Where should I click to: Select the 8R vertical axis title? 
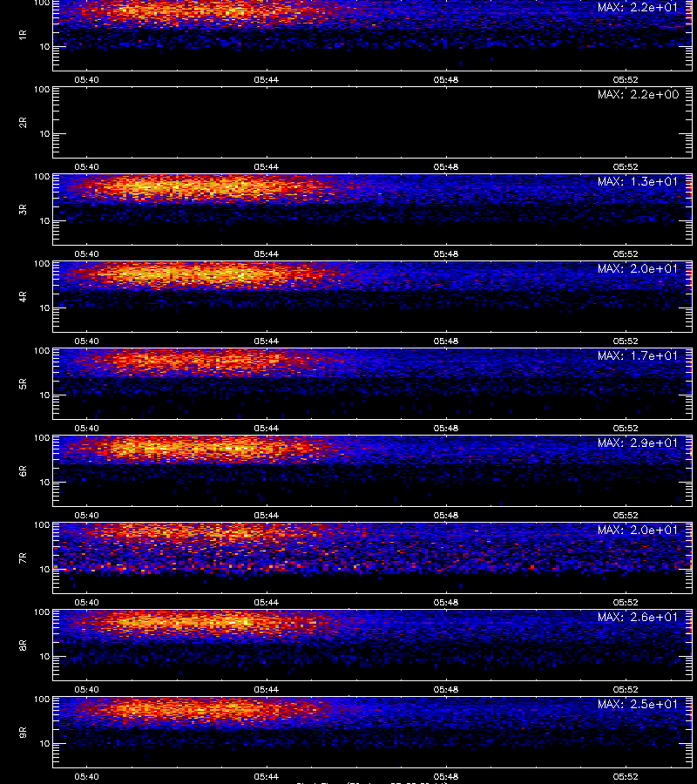23,645
